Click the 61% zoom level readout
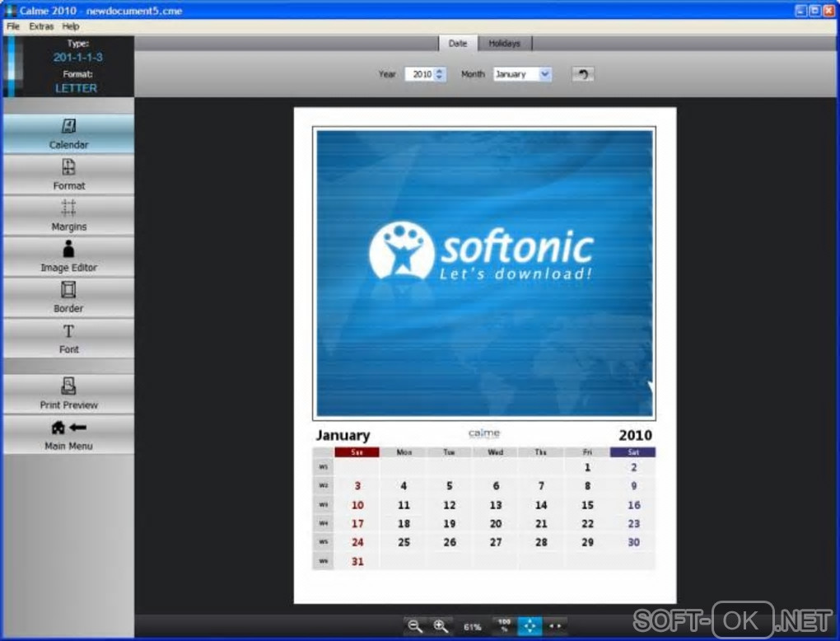This screenshot has width=840, height=641. [x=472, y=626]
